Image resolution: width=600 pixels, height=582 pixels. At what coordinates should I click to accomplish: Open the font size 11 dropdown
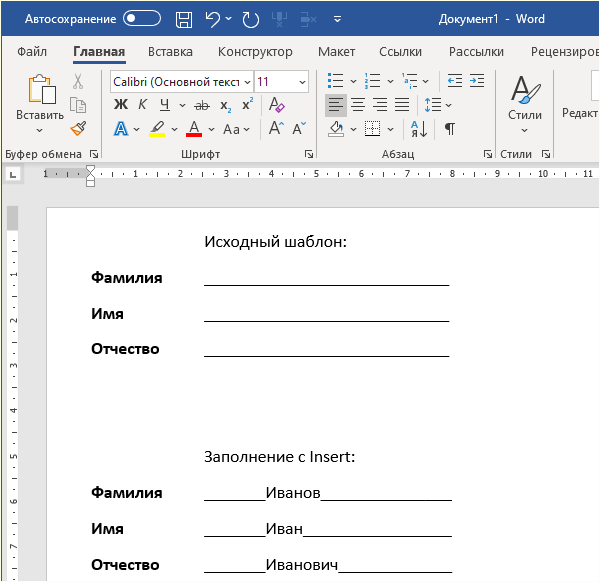pos(302,82)
